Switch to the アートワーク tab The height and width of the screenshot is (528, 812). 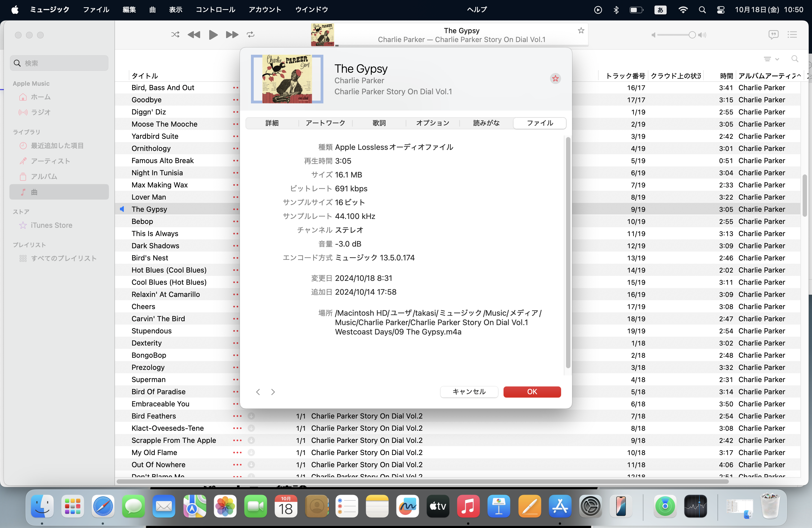[x=325, y=123]
